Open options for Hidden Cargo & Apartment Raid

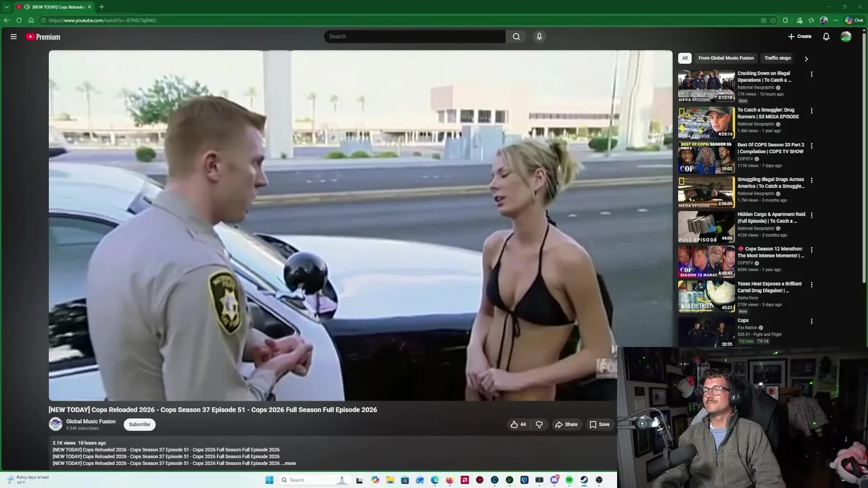[811, 216]
